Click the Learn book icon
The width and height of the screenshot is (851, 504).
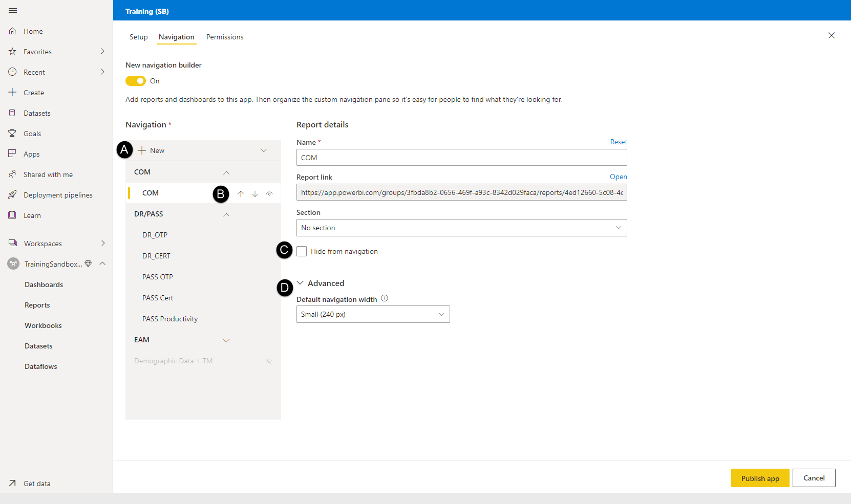[x=13, y=215]
